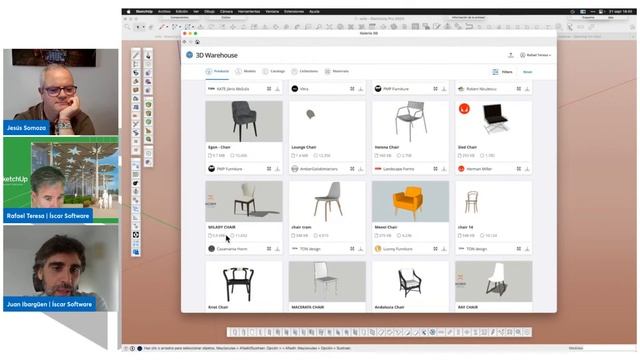The image size is (640, 360).
Task: Select Rafael Teresa video tile
Action: [x=61, y=180]
